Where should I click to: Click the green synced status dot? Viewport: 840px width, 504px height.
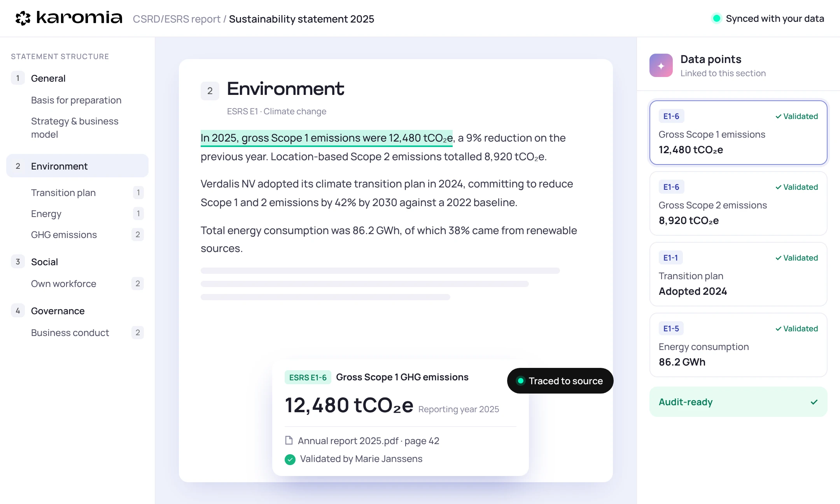coord(716,18)
